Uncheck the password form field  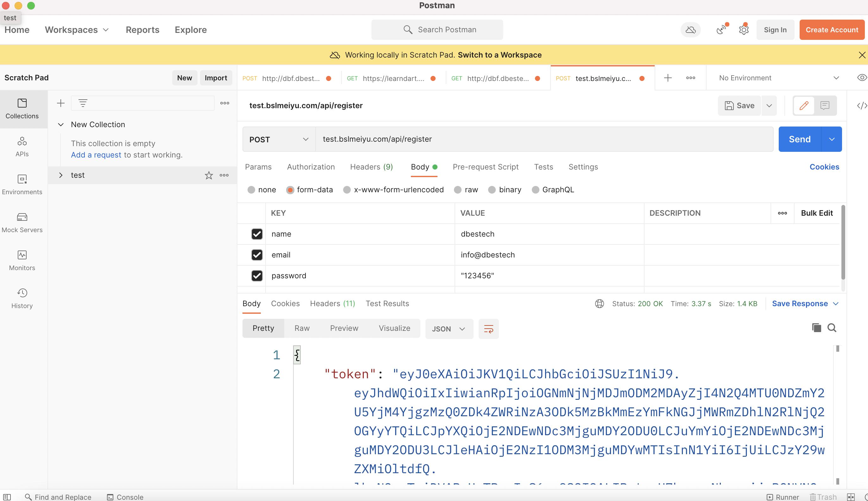[257, 275]
